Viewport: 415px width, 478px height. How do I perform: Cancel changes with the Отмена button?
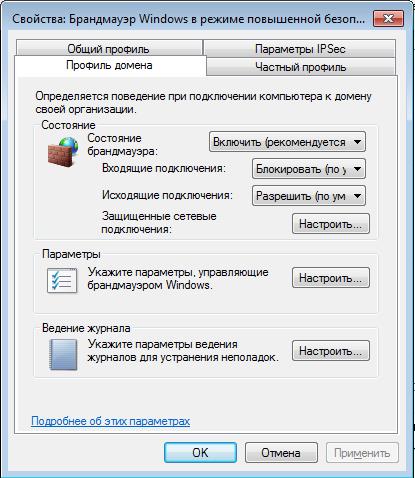pos(281,453)
